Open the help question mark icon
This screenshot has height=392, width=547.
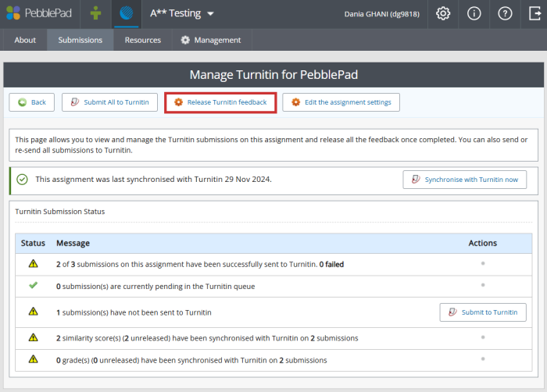tap(505, 13)
